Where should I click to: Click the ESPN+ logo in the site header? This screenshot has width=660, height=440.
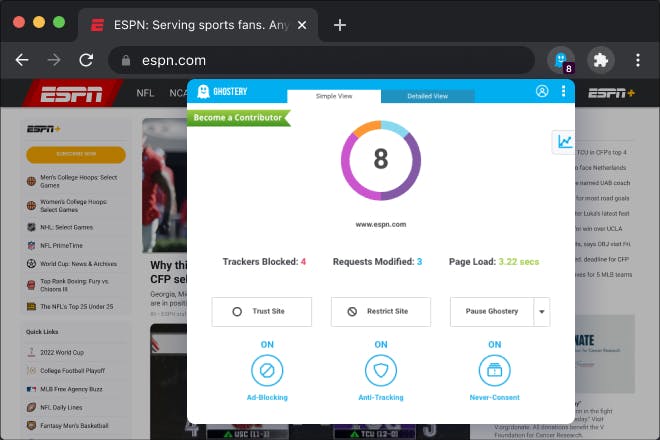click(x=611, y=93)
